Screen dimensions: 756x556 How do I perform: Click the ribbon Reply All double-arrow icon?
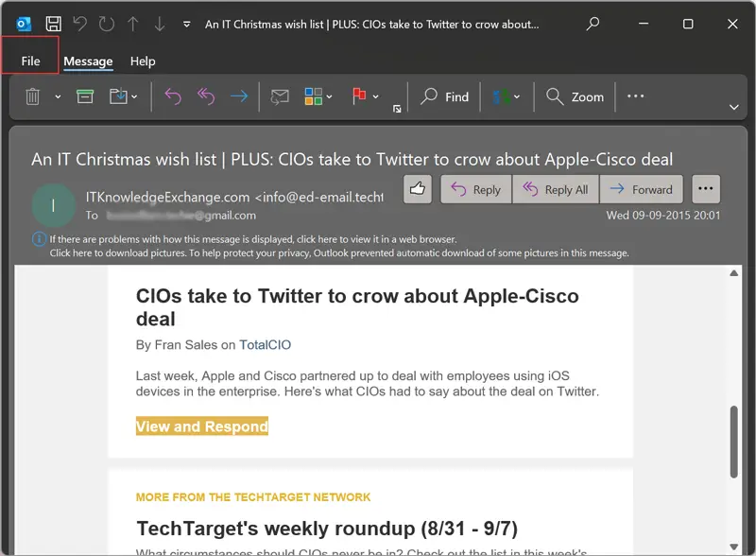[x=206, y=96]
